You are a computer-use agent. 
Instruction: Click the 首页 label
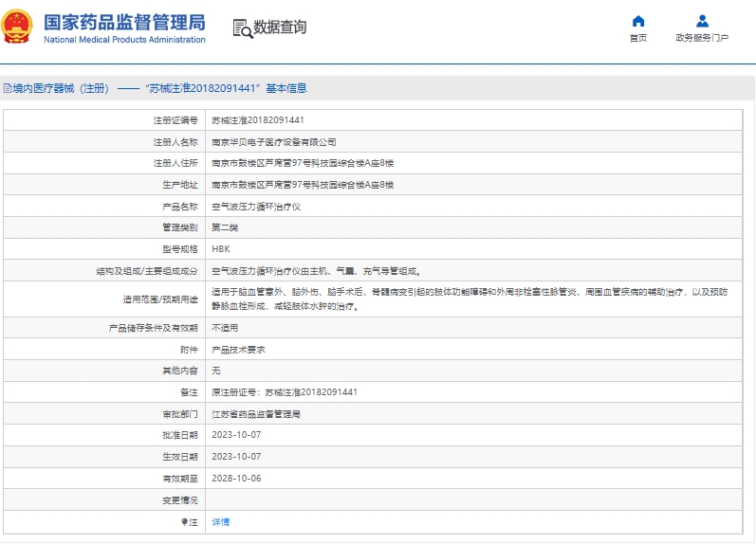pos(638,38)
